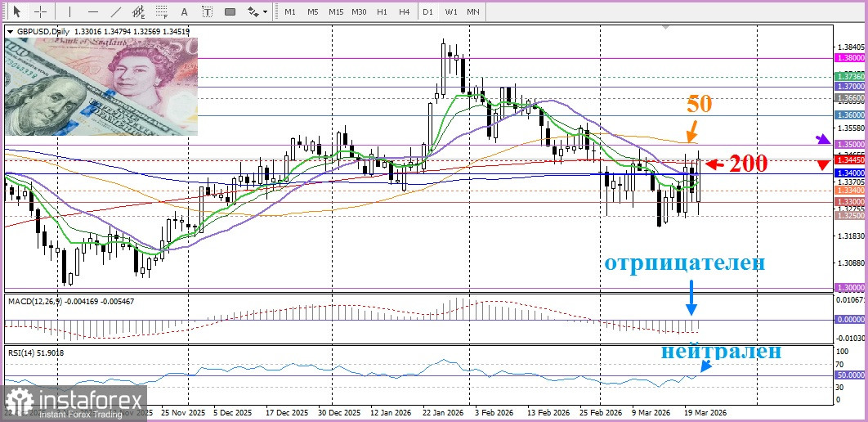Select the cursor arrow tool

tap(17, 11)
